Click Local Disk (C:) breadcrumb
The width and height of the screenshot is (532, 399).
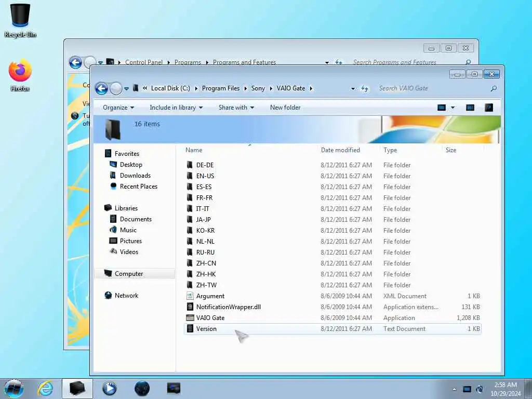(170, 88)
